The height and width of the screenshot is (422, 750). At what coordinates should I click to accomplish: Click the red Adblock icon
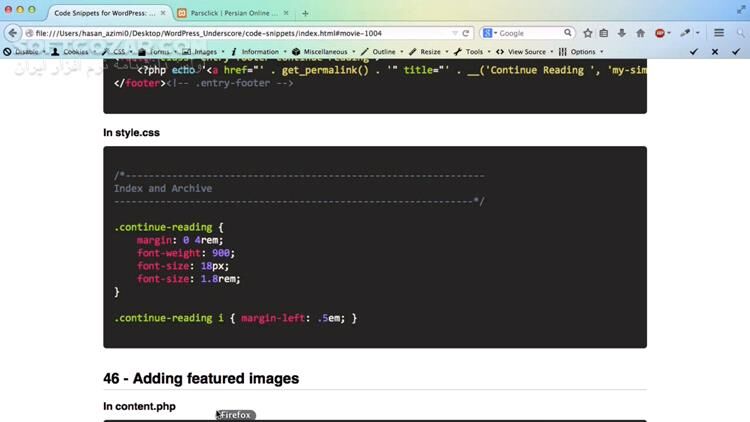[661, 33]
